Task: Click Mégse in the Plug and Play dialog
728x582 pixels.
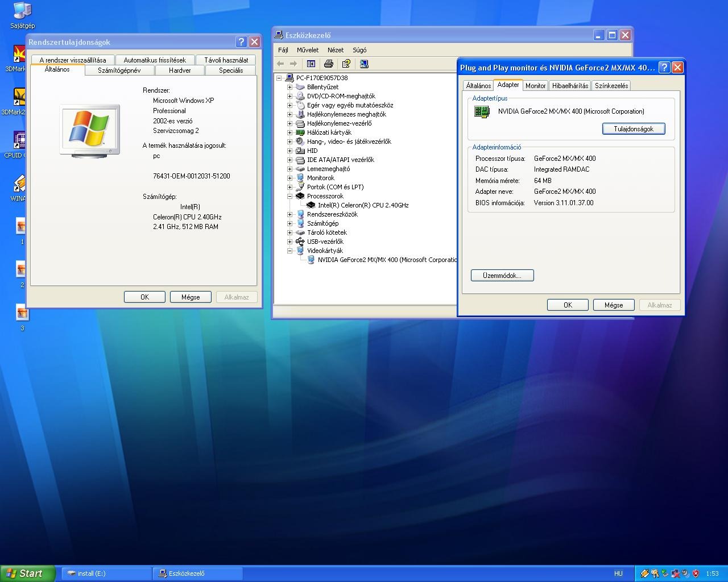Action: 614,305
